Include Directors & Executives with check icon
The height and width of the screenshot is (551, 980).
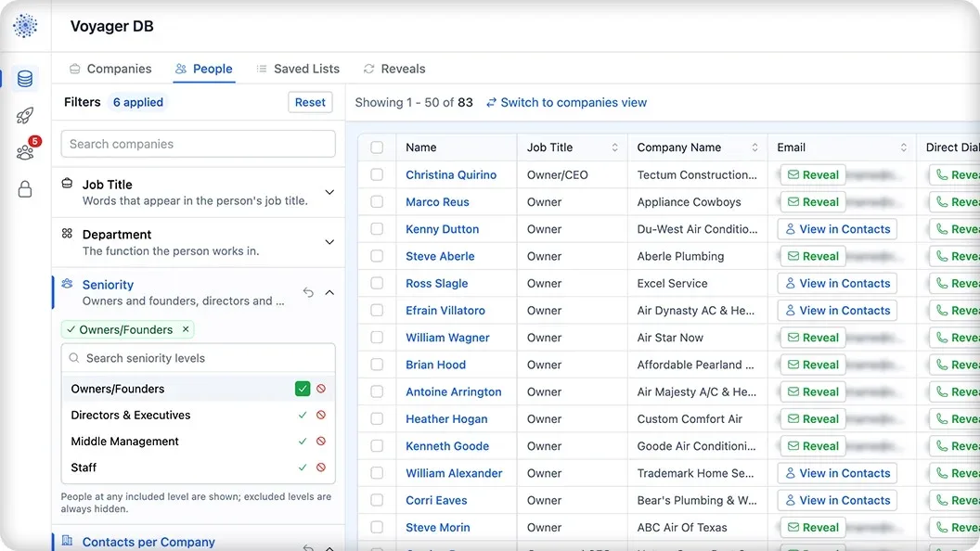(303, 415)
